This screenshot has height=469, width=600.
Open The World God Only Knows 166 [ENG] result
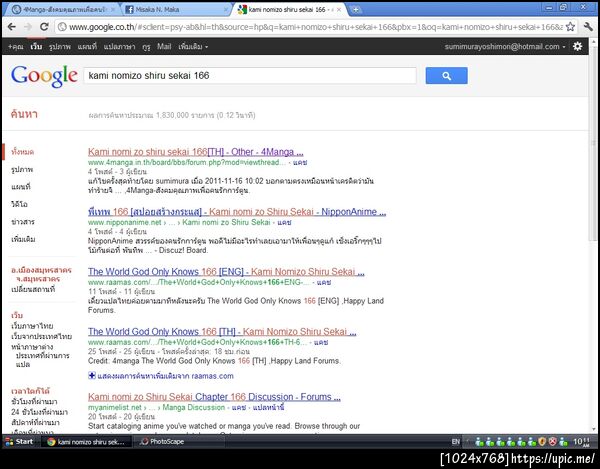226,272
